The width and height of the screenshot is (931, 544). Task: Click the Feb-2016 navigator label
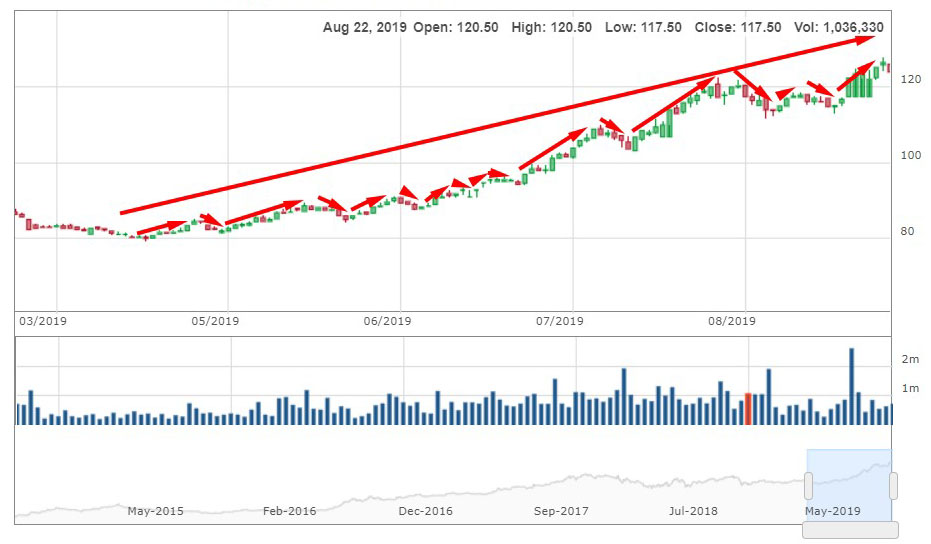(x=289, y=511)
